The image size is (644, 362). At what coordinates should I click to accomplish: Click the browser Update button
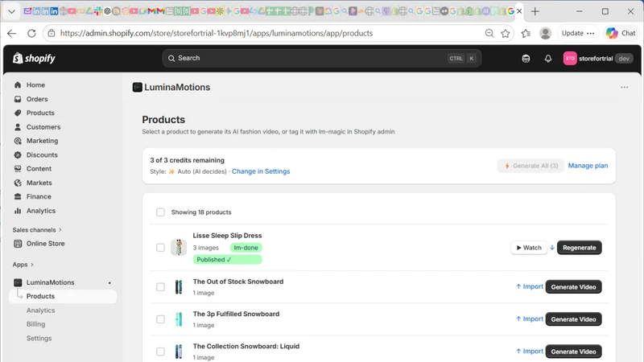(578, 33)
